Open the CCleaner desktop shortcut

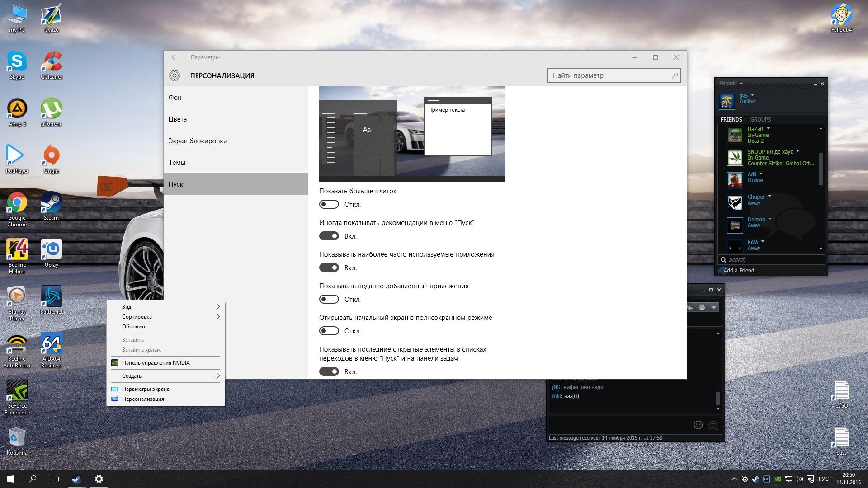coord(51,63)
